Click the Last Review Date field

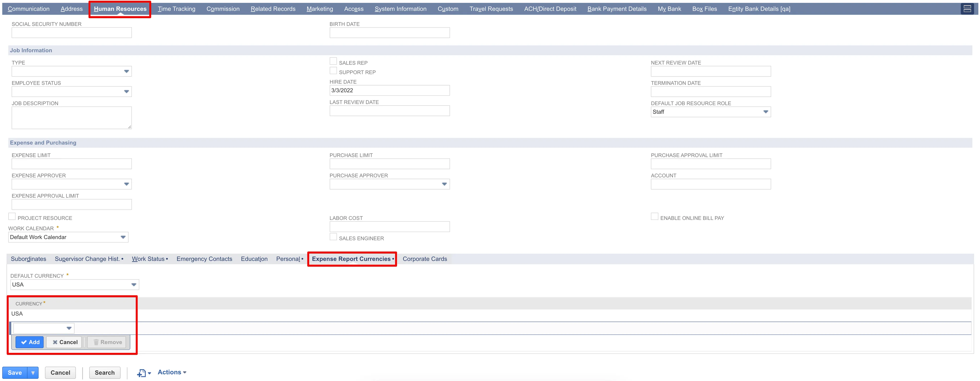pos(390,111)
